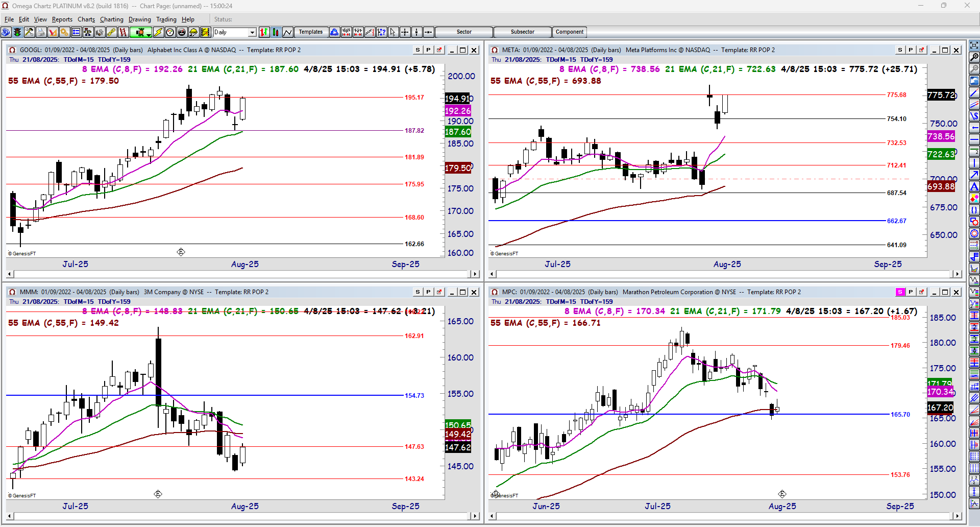Click the Component button
Viewport: 980px width, 527px height.
click(x=570, y=32)
